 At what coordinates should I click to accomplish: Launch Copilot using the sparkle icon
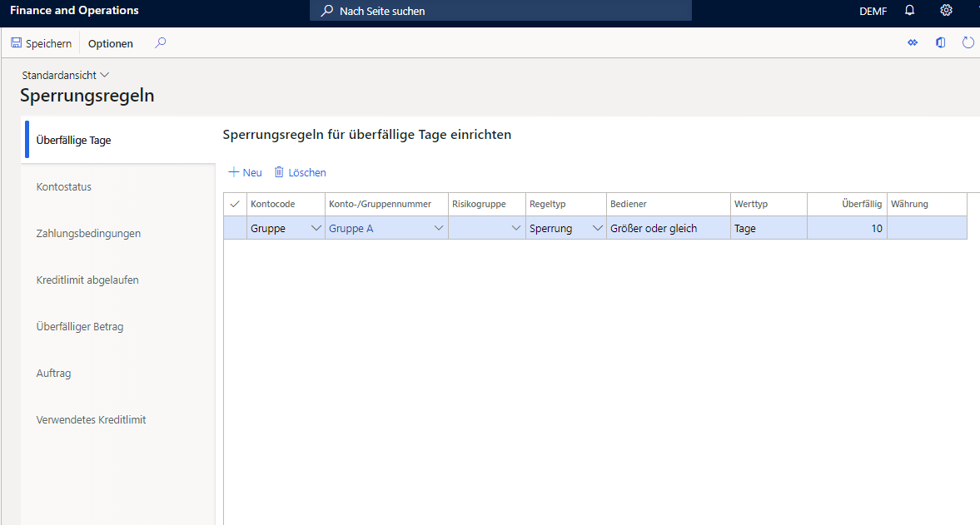pos(913,42)
